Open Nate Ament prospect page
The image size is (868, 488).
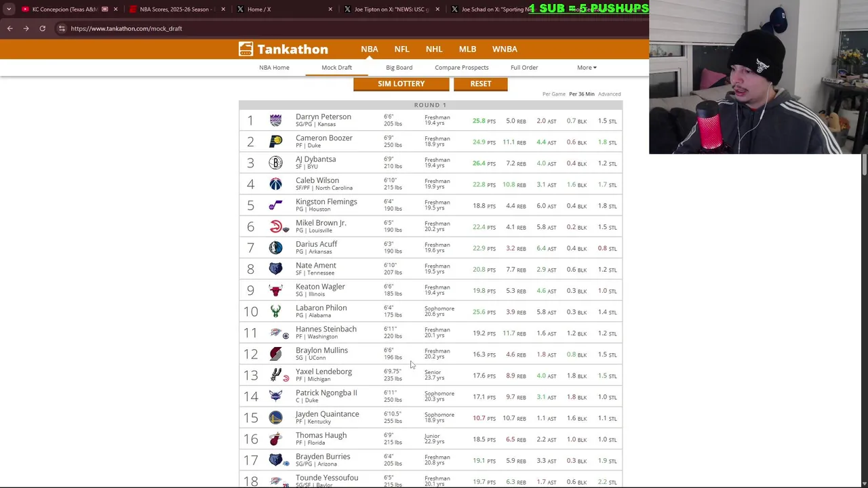point(315,265)
